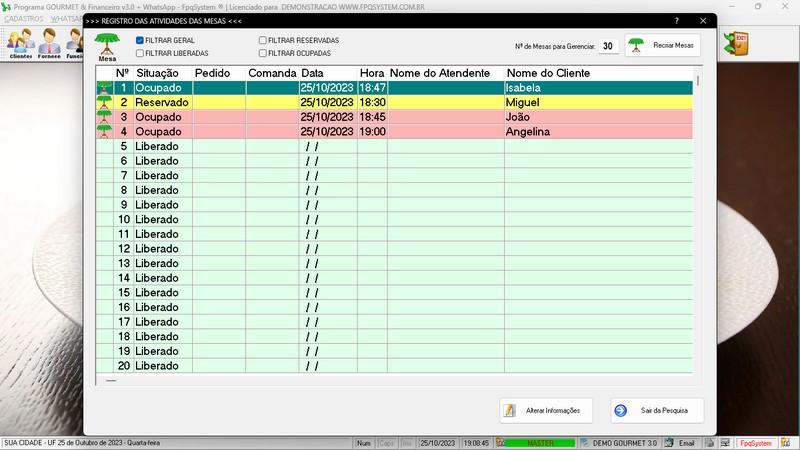
Task: Click the 18:45 time cell
Action: [372, 117]
